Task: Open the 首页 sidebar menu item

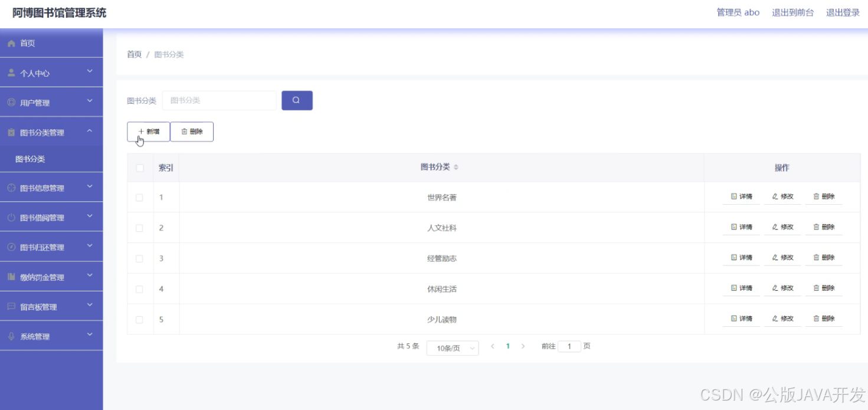Action: [x=51, y=43]
